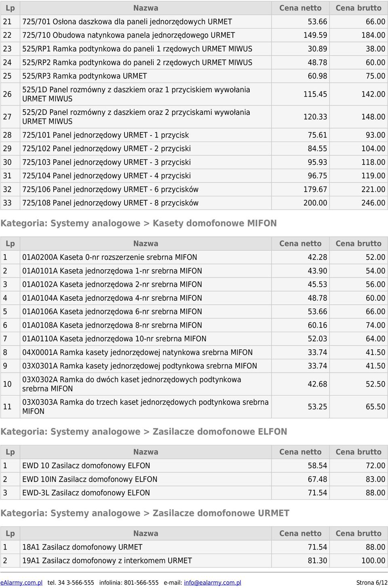Viewport: 388px width, 588px height.
Task: Select 01A0104A Kaseta jednorzędowa 4-nr row
Action: (194, 298)
